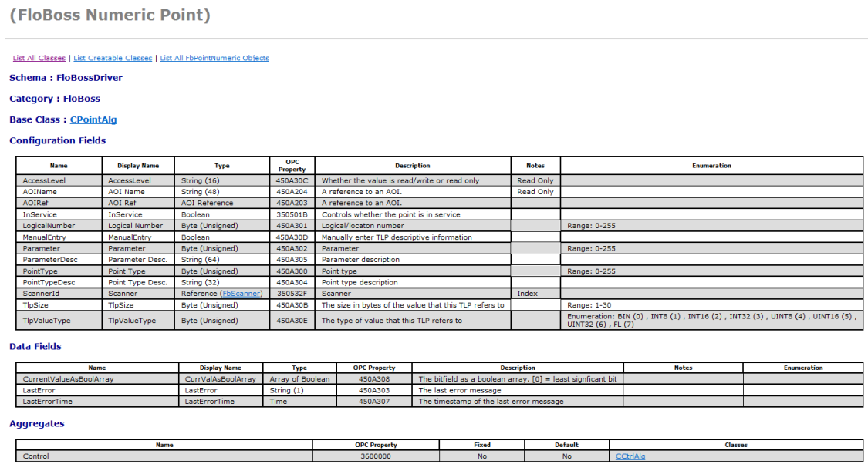The width and height of the screenshot is (868, 471).
Task: Open the List All Classes link
Action: click(39, 58)
